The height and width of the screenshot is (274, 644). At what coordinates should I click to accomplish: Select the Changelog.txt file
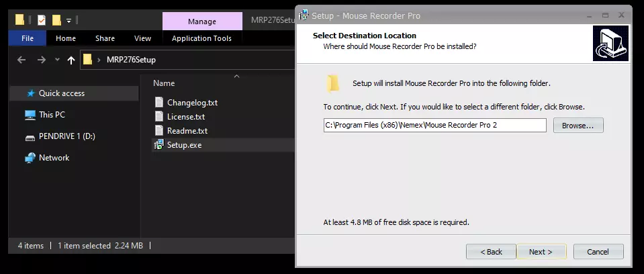(192, 103)
